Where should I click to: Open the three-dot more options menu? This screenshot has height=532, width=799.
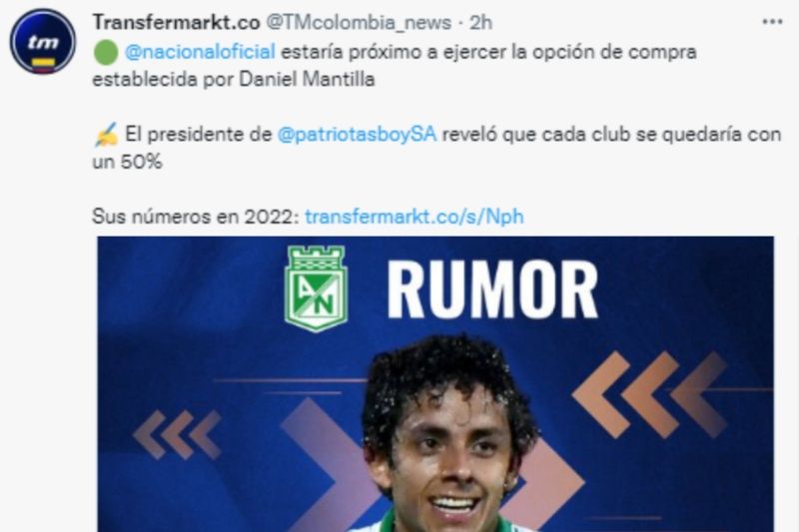[772, 22]
